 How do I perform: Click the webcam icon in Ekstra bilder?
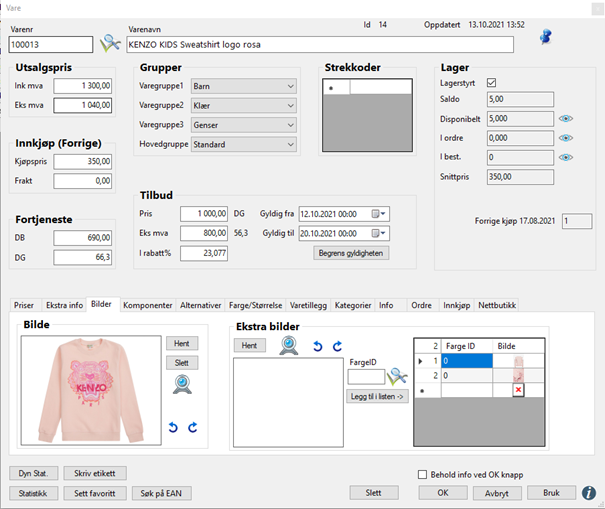click(x=289, y=345)
